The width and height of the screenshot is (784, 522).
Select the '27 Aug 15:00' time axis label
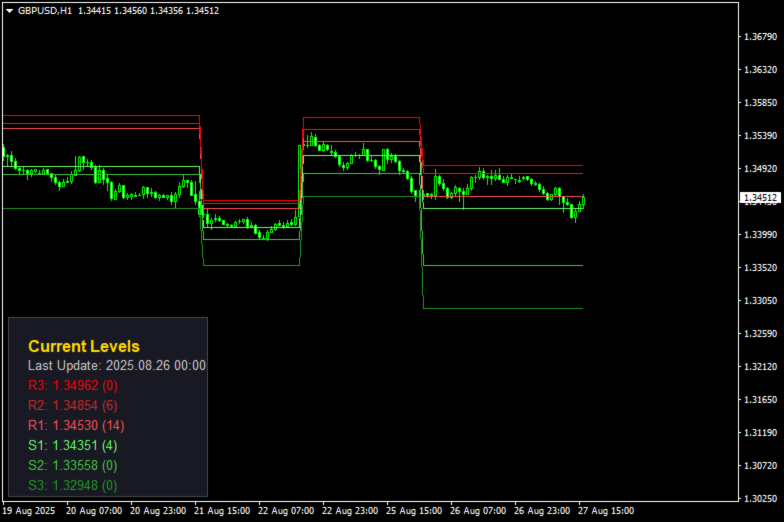[x=606, y=510]
